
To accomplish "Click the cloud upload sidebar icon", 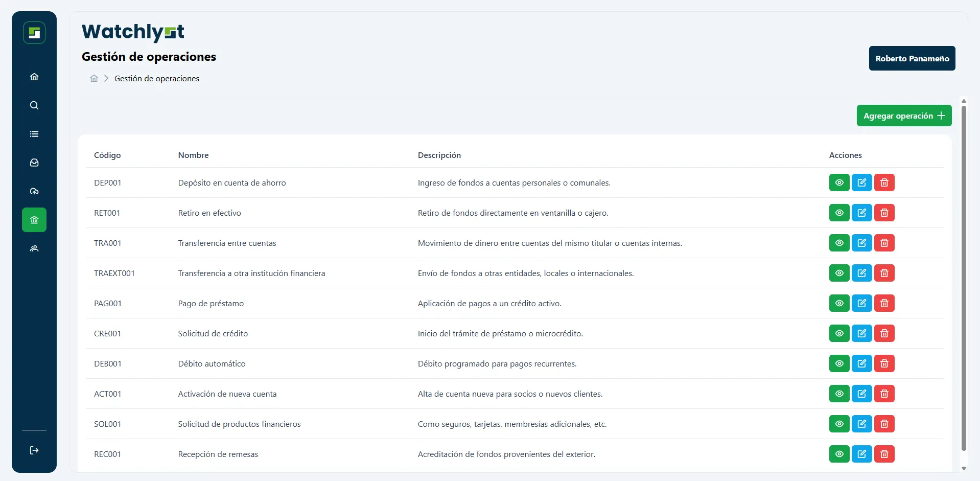I will (x=34, y=191).
